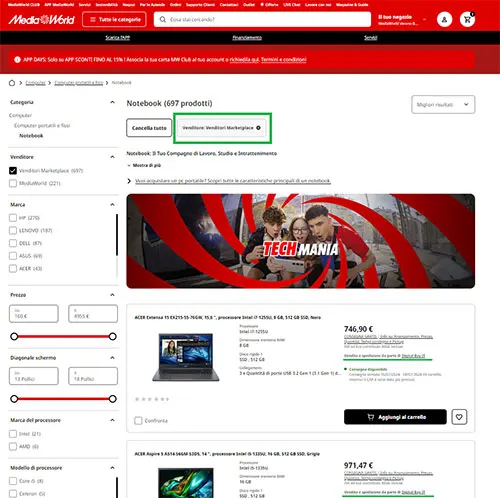Viewport: 500px width, 498px height.
Task: Check the ACER brand checkbox
Action: coord(13,269)
